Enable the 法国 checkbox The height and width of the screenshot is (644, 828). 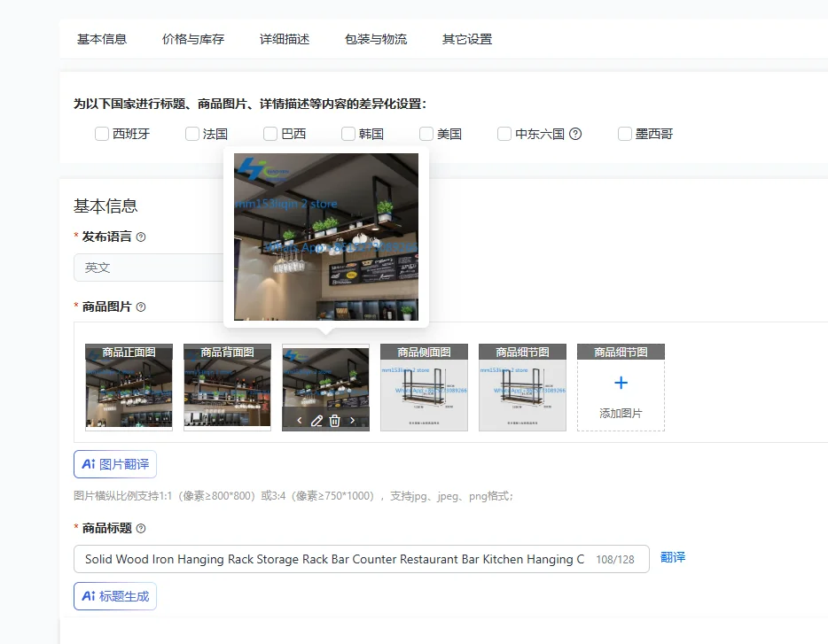pyautogui.click(x=192, y=134)
